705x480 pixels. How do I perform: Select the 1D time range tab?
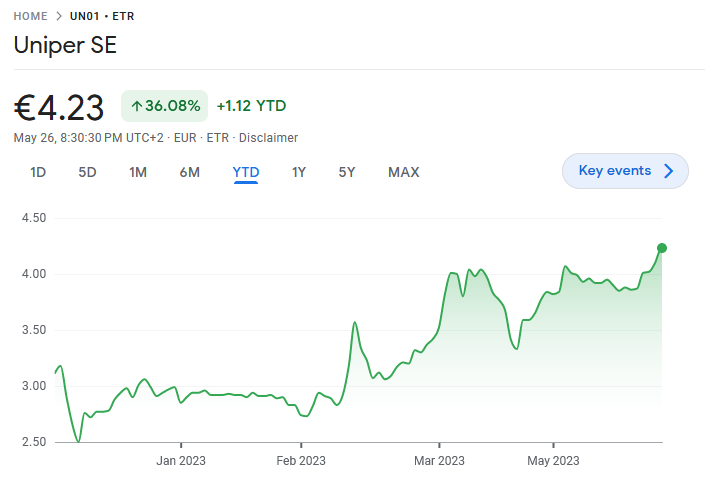pos(38,172)
